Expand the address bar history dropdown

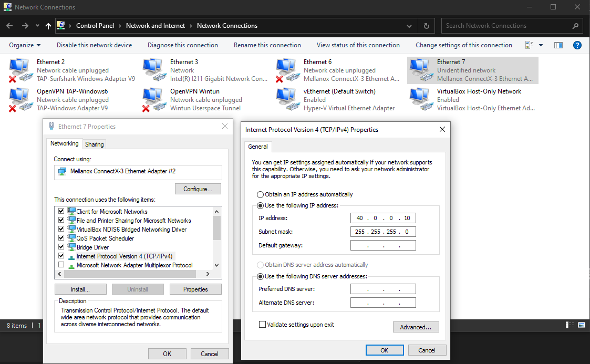click(x=409, y=26)
